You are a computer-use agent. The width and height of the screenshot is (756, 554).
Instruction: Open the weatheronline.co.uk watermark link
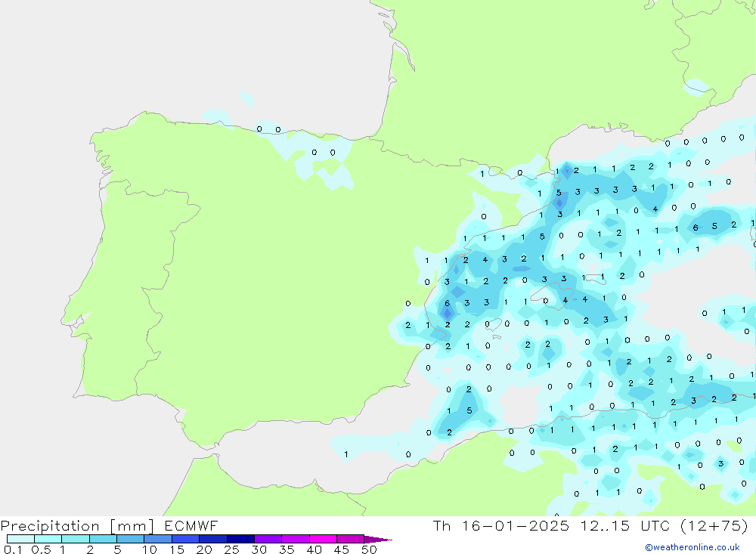tap(692, 547)
